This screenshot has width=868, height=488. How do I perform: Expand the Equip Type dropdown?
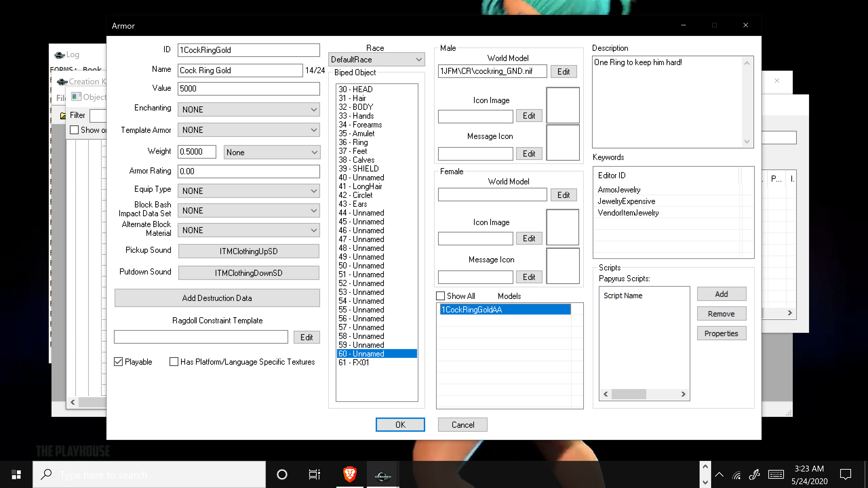pos(249,191)
